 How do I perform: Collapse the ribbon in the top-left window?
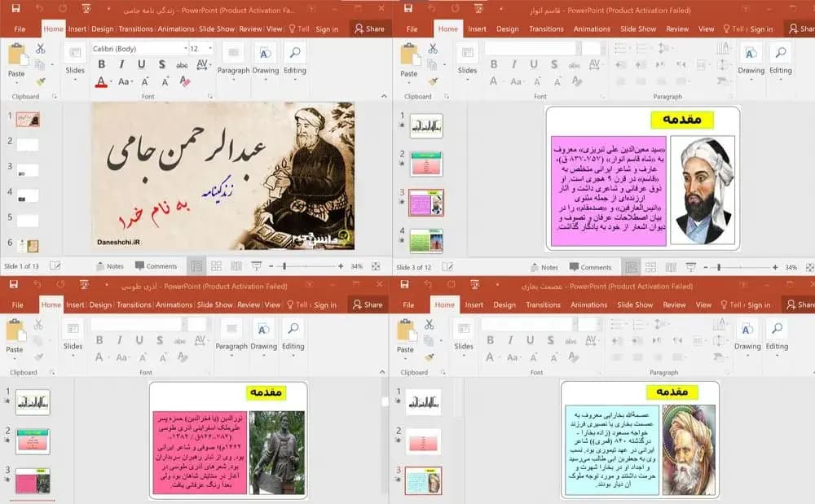coord(384,96)
